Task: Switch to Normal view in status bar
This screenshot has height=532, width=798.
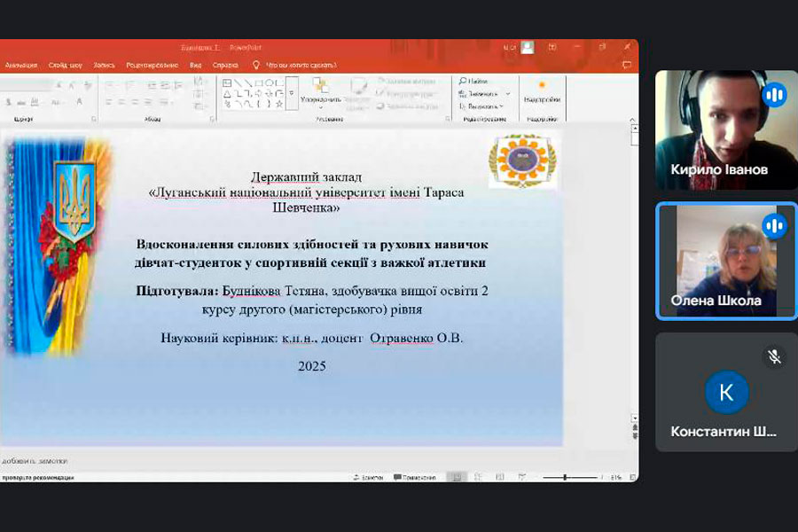Action: click(454, 477)
